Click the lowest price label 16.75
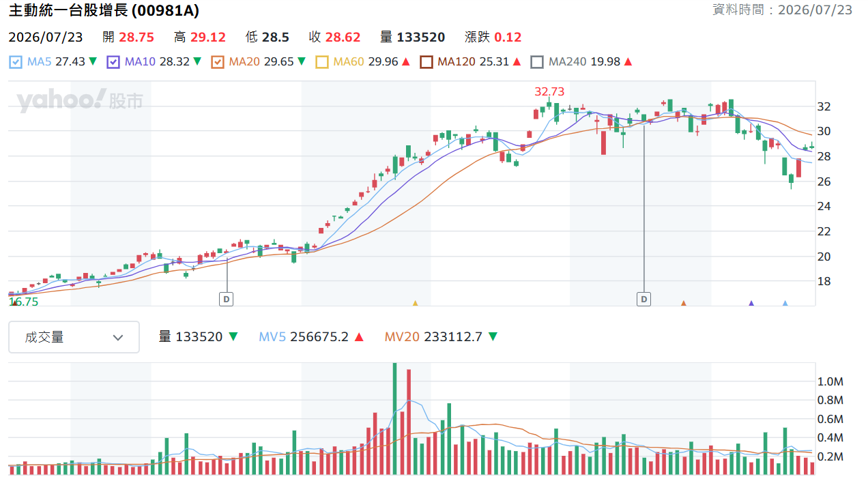The image size is (868, 479). pyautogui.click(x=23, y=301)
